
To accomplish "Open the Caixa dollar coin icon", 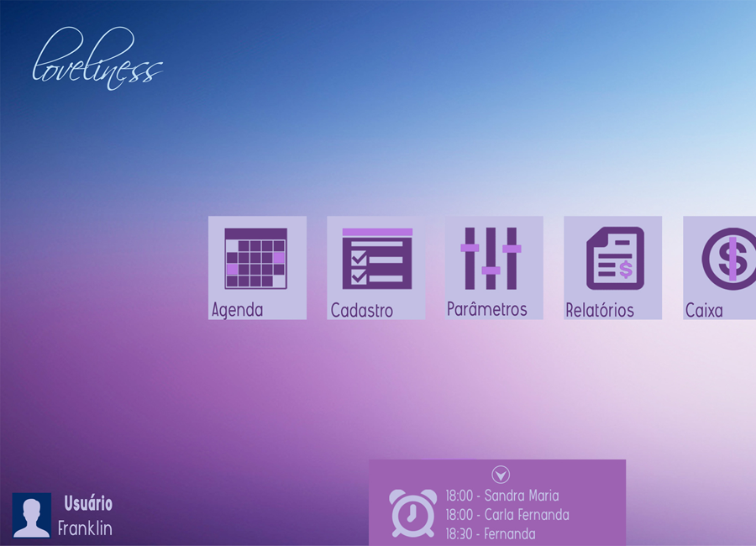I will click(727, 258).
